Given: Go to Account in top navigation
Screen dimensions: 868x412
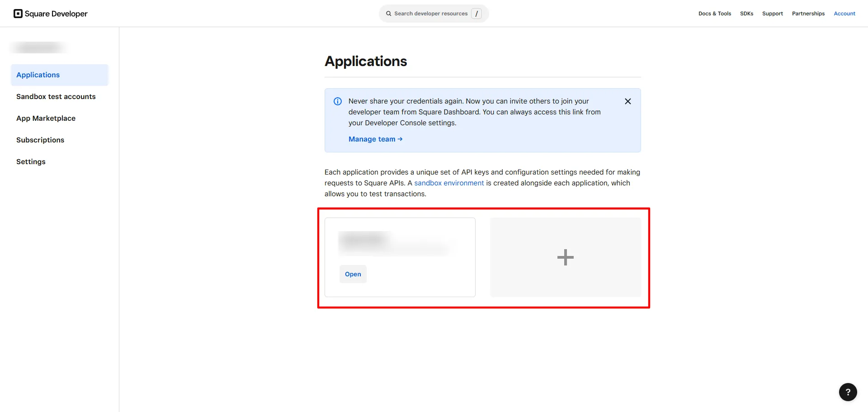Looking at the screenshot, I should [844, 14].
